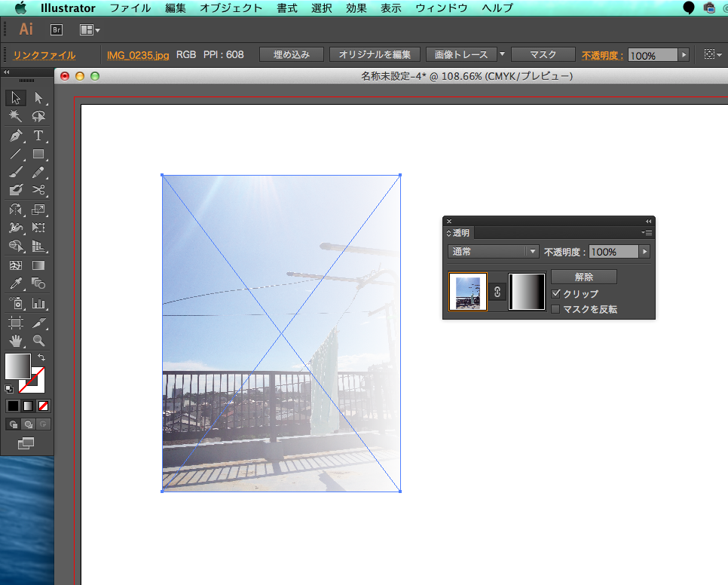Open the 通常 blend mode dropdown
The width and height of the screenshot is (728, 585).
[493, 252]
